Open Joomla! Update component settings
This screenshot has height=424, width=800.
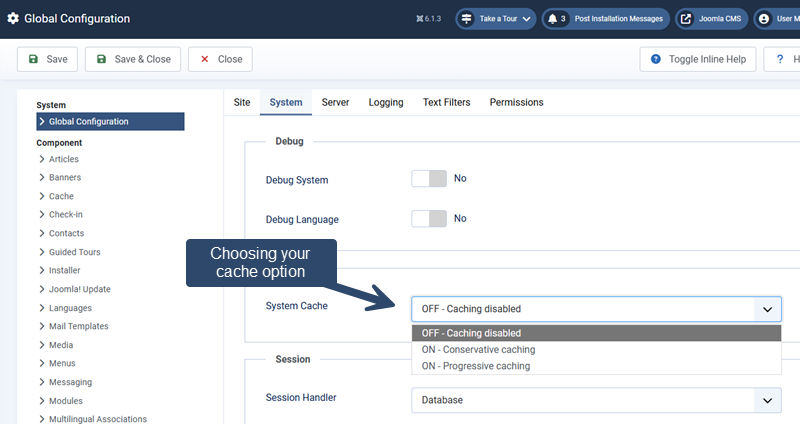(x=80, y=289)
